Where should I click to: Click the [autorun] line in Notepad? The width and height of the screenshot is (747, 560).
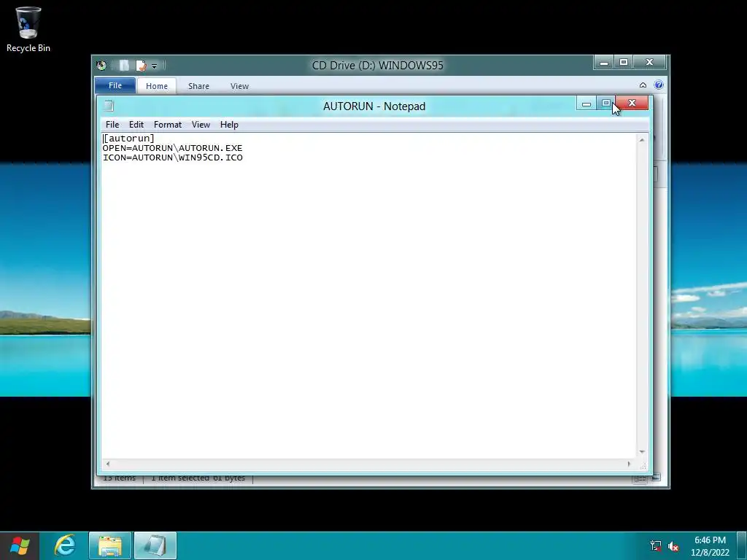pyautogui.click(x=128, y=138)
